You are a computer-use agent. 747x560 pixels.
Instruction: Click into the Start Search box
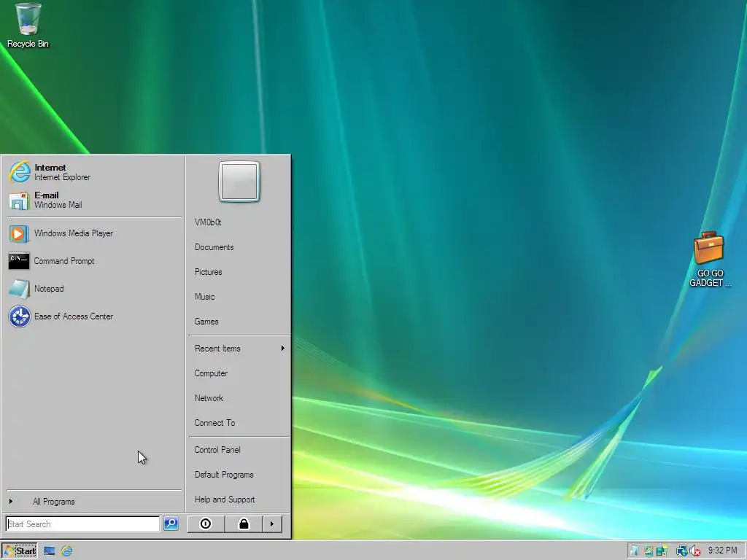coord(83,524)
